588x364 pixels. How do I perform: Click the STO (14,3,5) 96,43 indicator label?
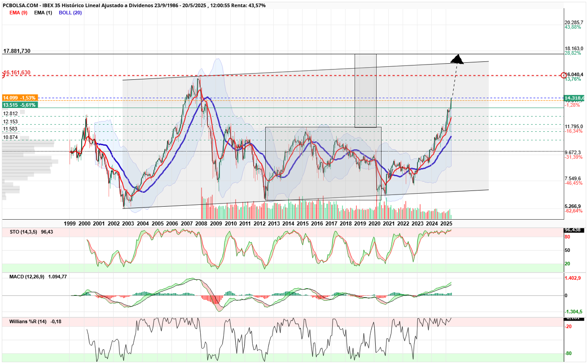point(31,232)
